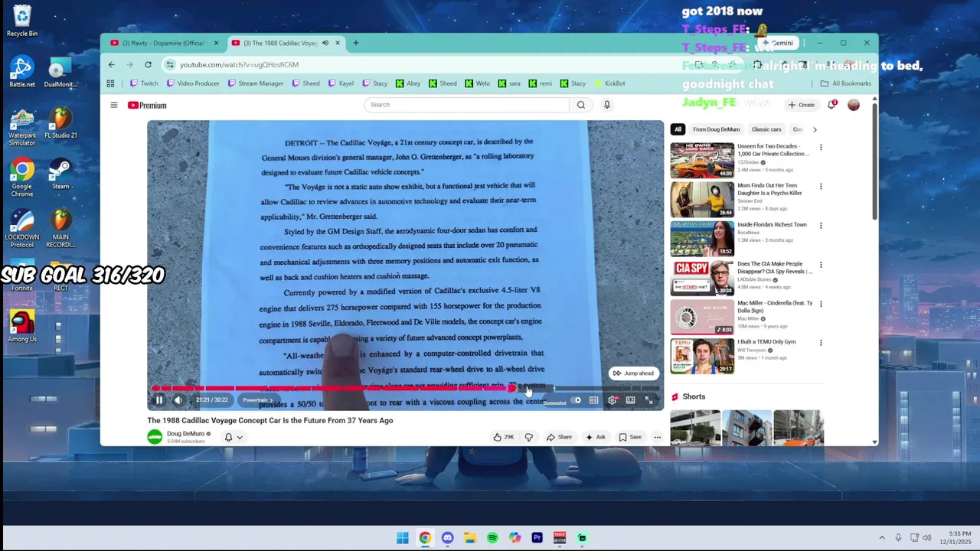980x551 pixels.
Task: Open KickBot bookmark
Action: point(609,83)
